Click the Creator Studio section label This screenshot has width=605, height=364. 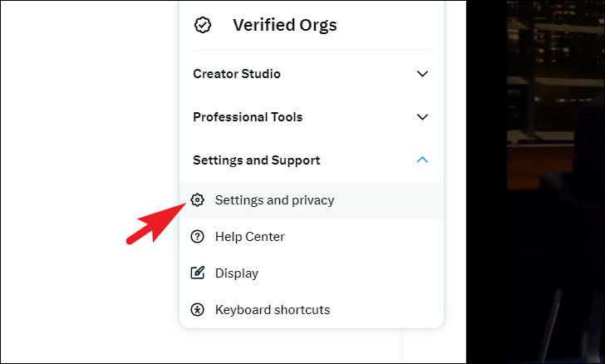(237, 74)
